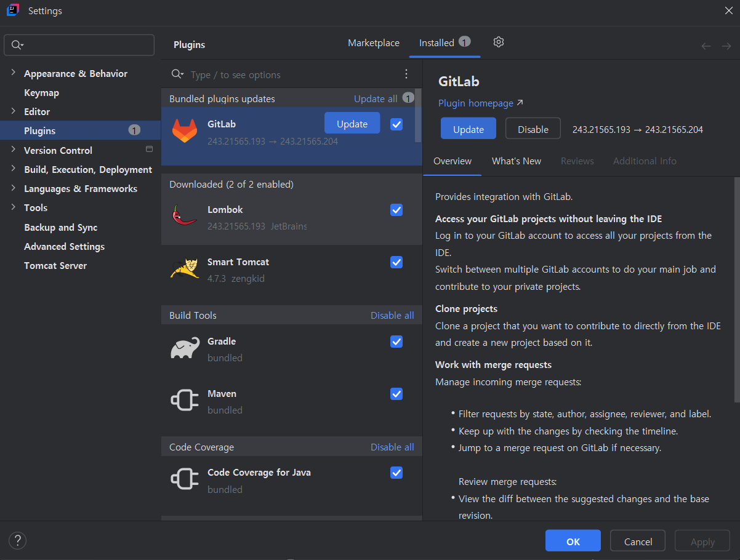Open the plugins gear settings menu
This screenshot has height=560, width=740.
[x=499, y=42]
